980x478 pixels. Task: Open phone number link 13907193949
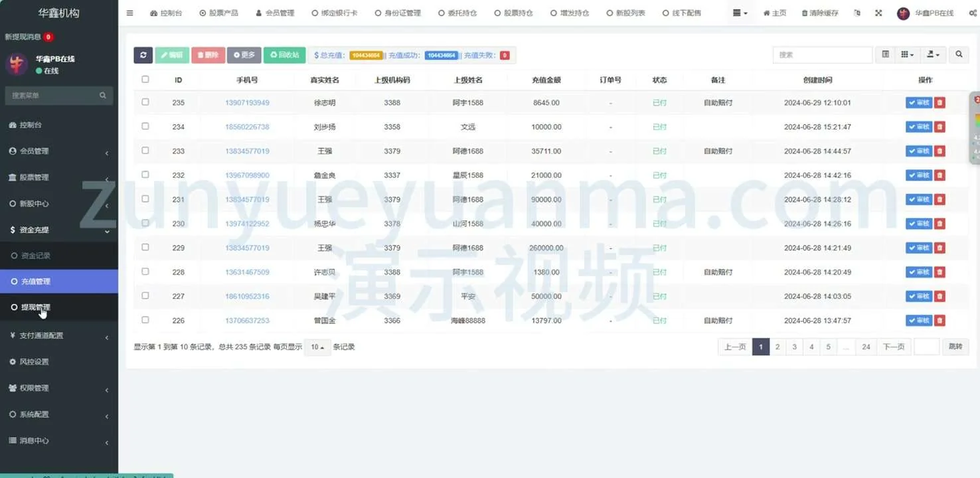click(247, 103)
